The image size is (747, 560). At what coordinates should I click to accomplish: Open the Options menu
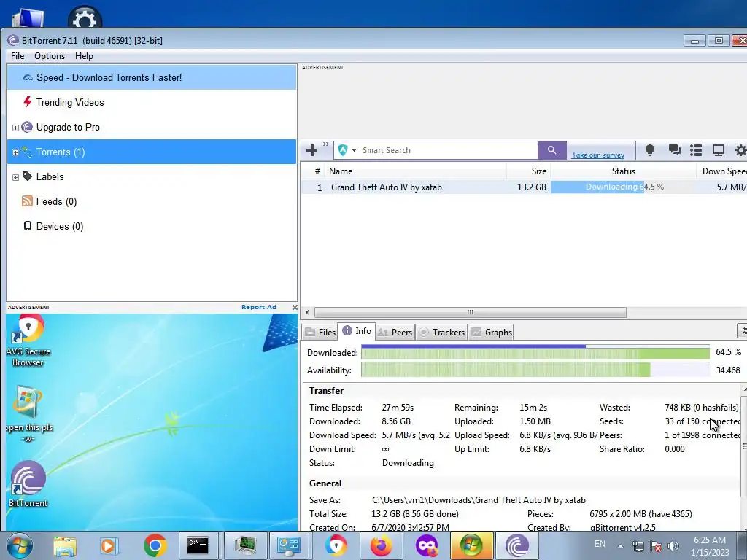(x=50, y=56)
